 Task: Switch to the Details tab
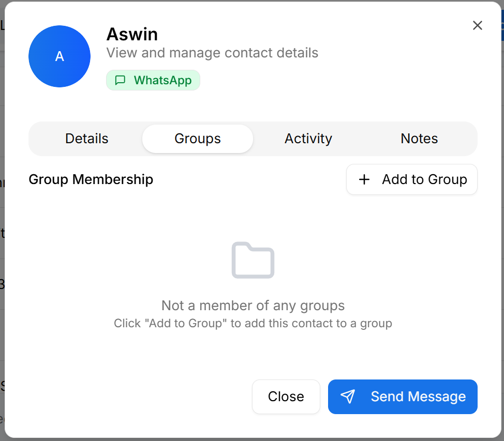pyautogui.click(x=86, y=139)
